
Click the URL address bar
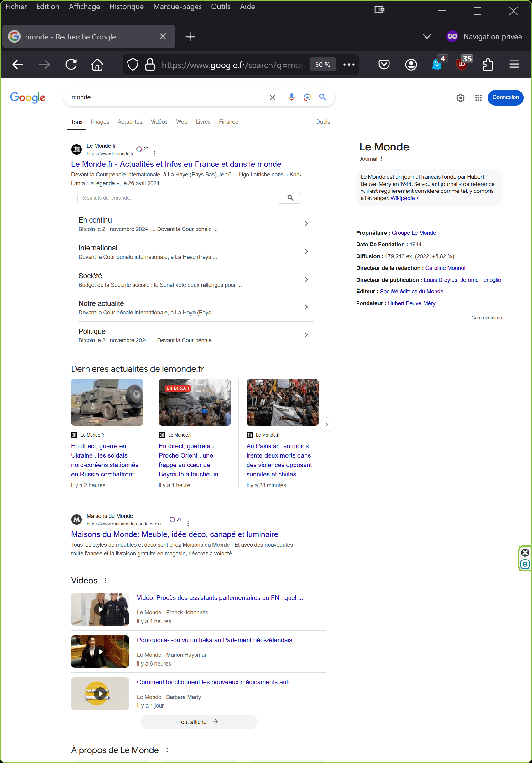[x=232, y=65]
